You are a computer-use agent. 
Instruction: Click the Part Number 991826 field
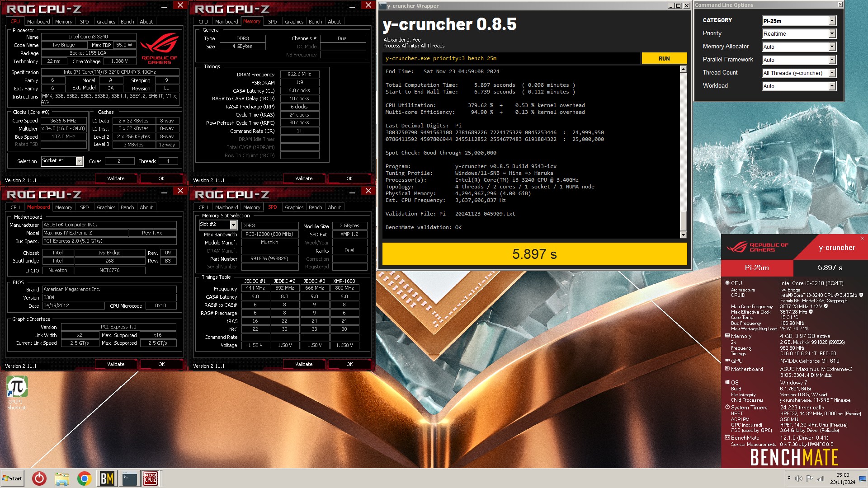pos(269,259)
